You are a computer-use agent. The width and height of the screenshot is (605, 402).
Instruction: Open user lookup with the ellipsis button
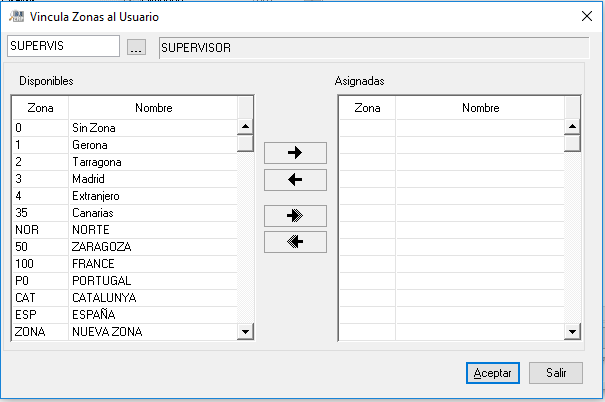[x=138, y=47]
